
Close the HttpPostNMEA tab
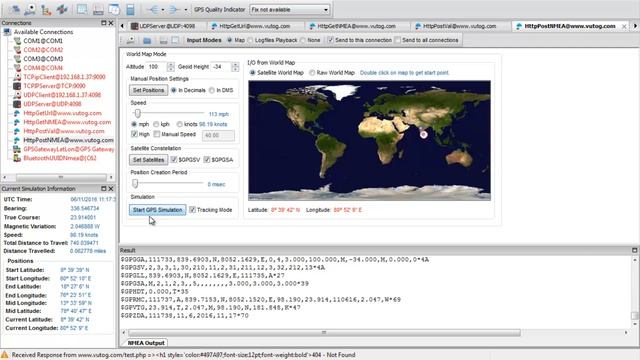624,26
